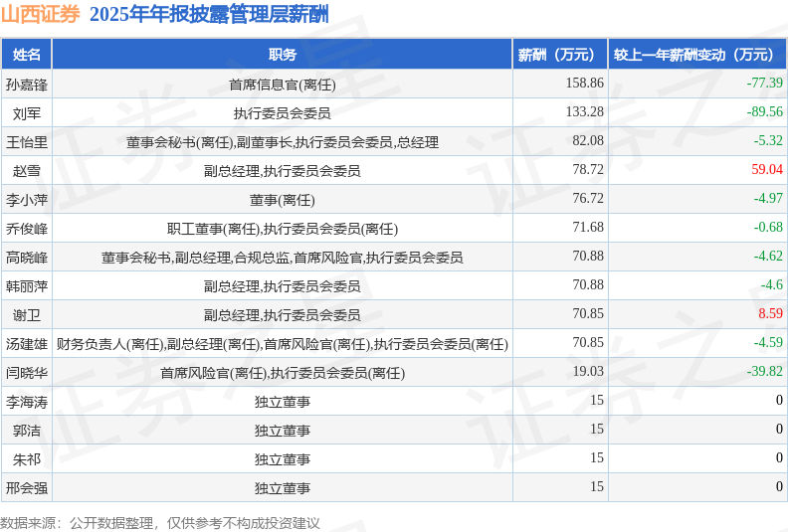This screenshot has height=532, width=788.
Task: Select the name 高晓峰
Action: click(x=27, y=258)
